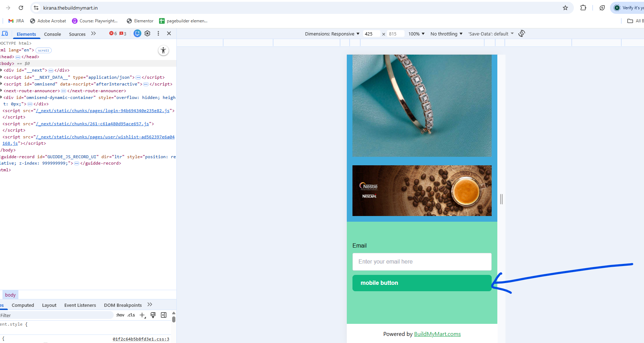Open the login chunk script link
The image size is (644, 343).
pos(103,111)
